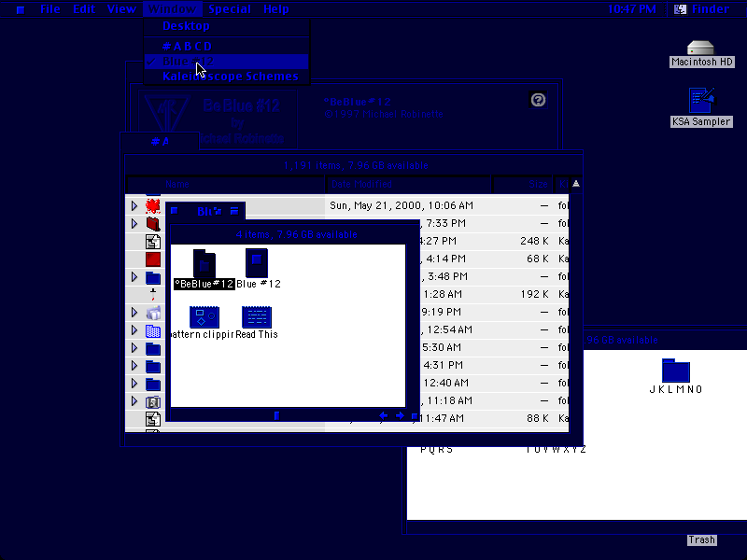
Task: Close the open Window menu via its title
Action: 172,9
